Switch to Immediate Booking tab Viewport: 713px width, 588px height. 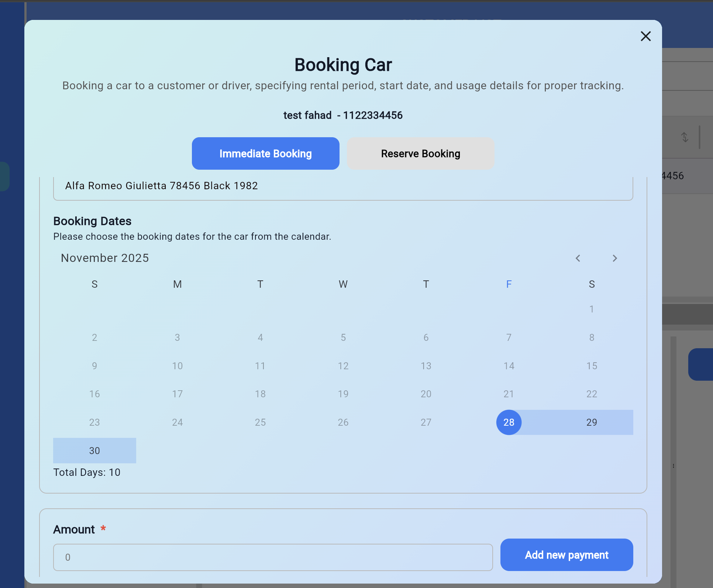(265, 153)
